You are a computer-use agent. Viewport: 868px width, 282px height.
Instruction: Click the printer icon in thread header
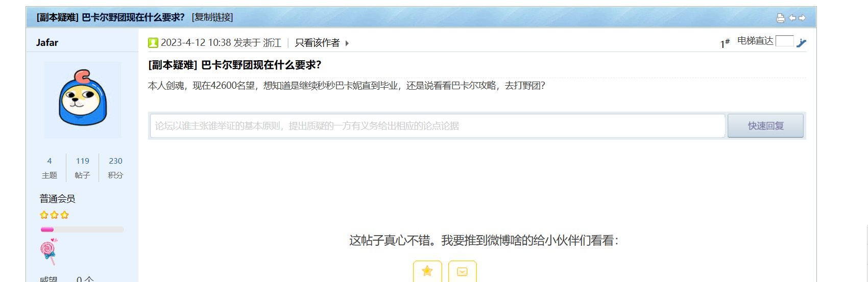[780, 18]
